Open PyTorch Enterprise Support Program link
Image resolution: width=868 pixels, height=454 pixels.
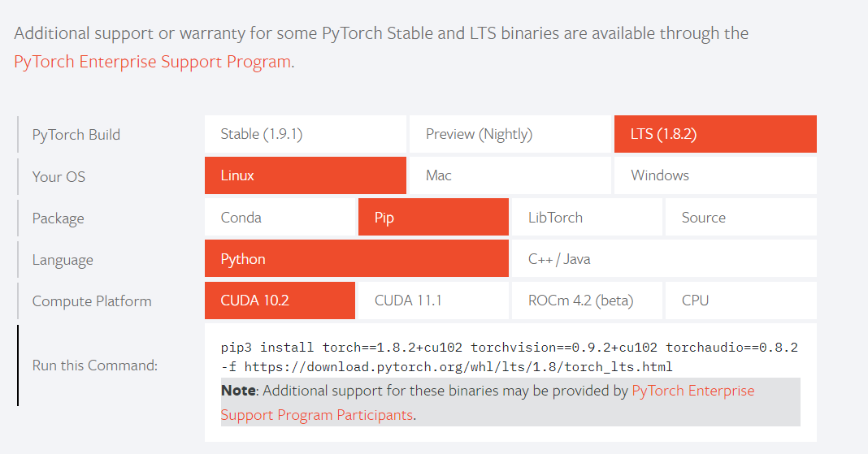[153, 62]
